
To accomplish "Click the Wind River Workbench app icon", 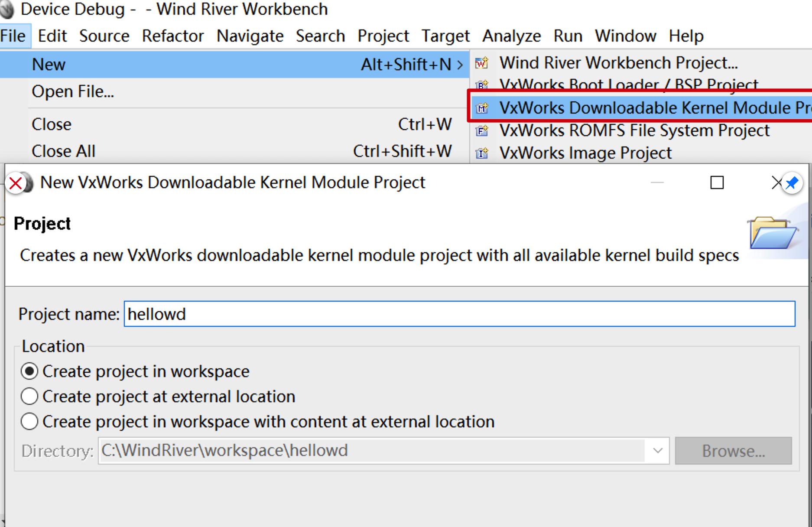I will pyautogui.click(x=7, y=10).
